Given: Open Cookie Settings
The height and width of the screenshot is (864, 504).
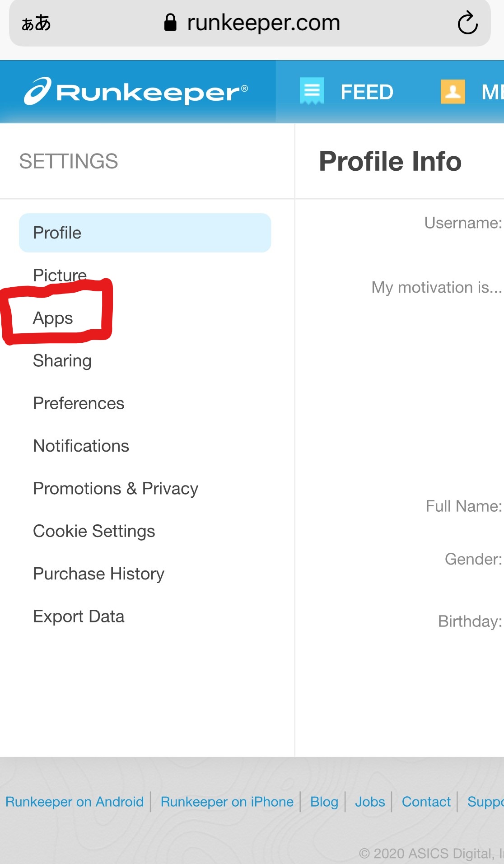Looking at the screenshot, I should coord(94,531).
